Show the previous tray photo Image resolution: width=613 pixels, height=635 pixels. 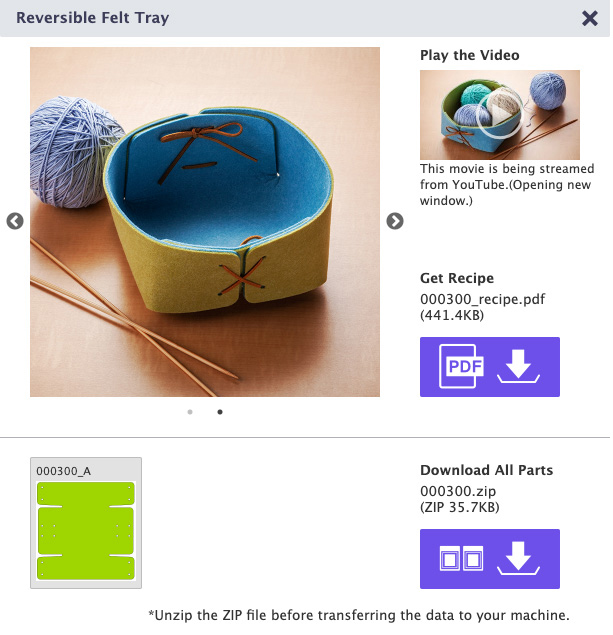tap(15, 221)
